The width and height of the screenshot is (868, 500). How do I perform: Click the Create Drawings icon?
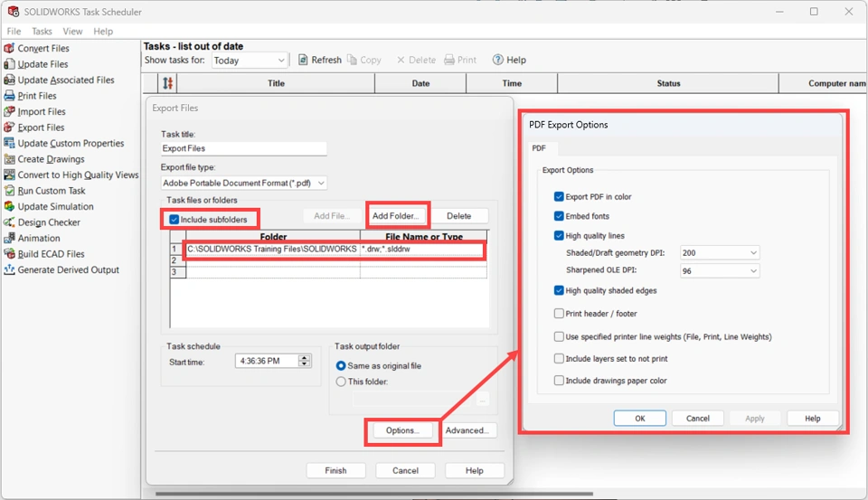pos(9,159)
